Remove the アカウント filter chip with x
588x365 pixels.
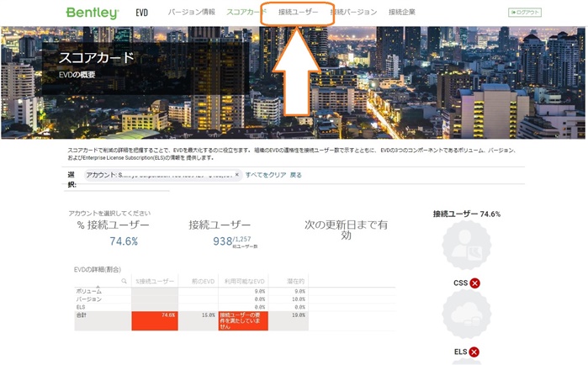(236, 175)
